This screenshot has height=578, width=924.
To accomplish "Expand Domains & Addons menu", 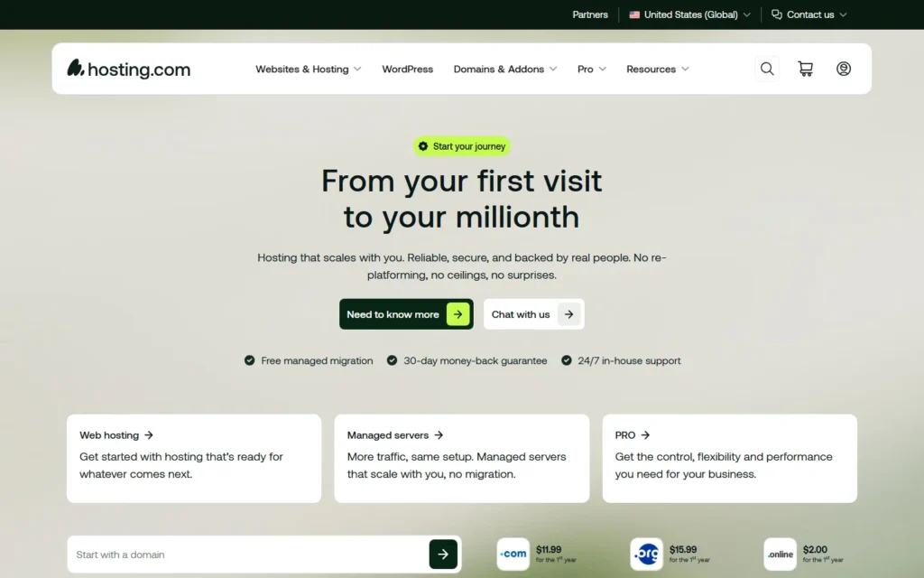I will (x=505, y=69).
